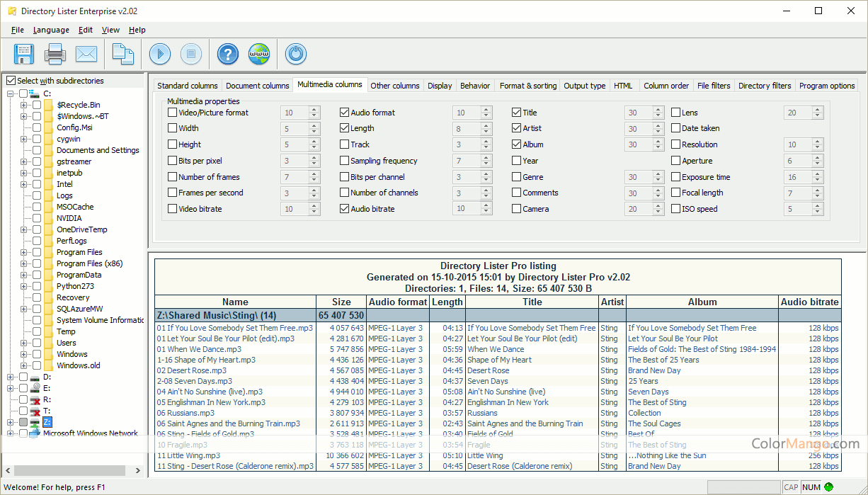Click the Audio format width input field
The height and width of the screenshot is (495, 868).
(467, 113)
